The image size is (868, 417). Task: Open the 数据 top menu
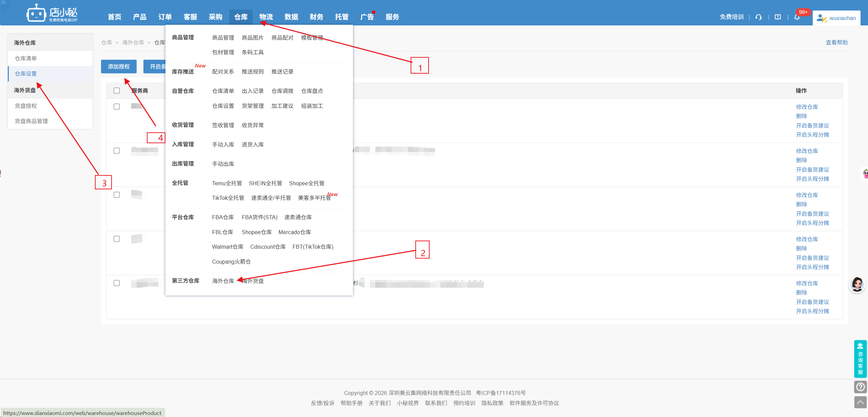pyautogui.click(x=291, y=17)
